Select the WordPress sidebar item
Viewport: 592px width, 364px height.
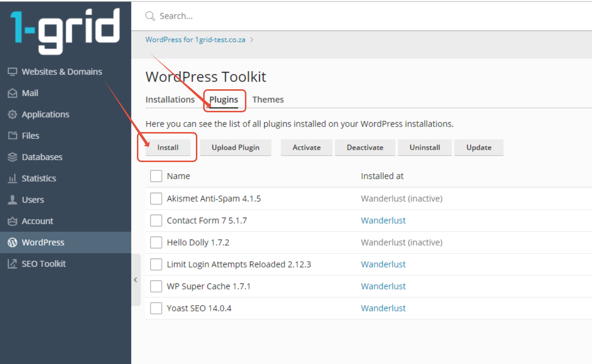point(66,243)
